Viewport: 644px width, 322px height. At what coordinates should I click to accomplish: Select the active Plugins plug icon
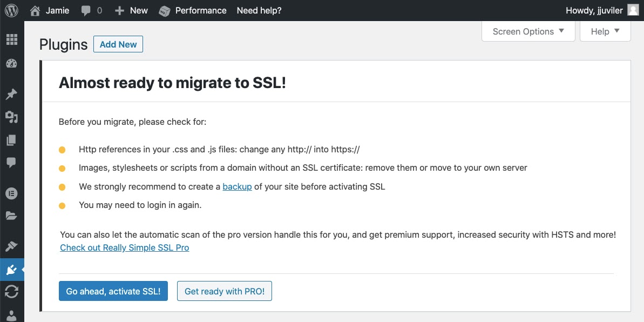[11, 270]
